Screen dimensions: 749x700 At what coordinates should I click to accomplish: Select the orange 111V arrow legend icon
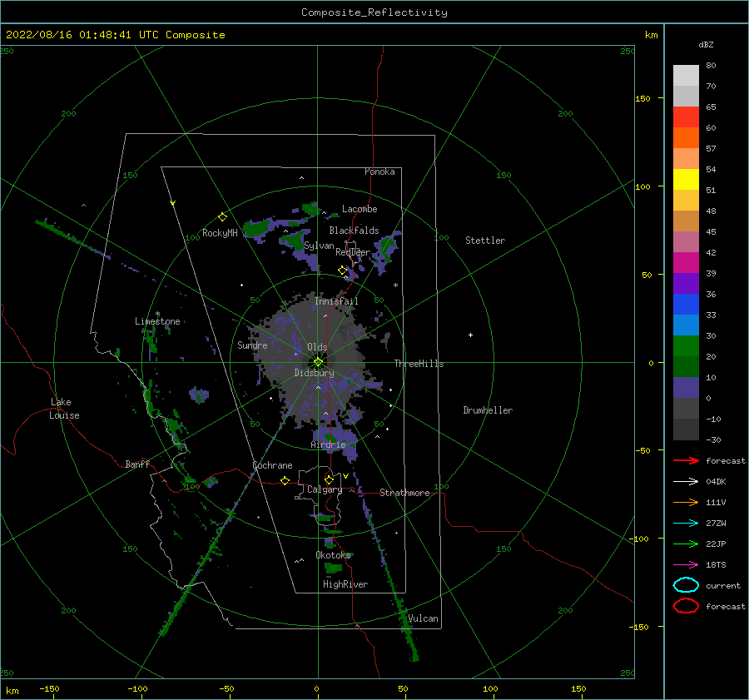click(x=686, y=502)
